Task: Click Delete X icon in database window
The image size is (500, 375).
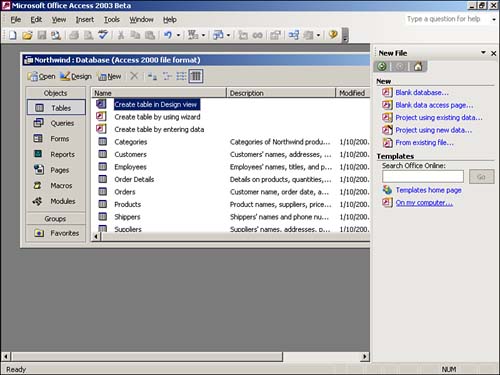Action: [x=134, y=76]
